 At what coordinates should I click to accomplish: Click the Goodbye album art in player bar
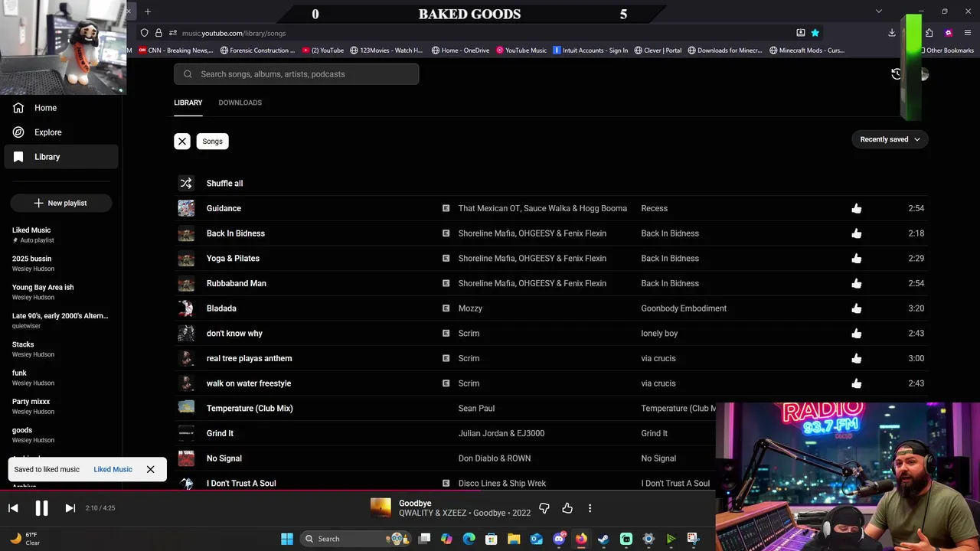click(381, 508)
